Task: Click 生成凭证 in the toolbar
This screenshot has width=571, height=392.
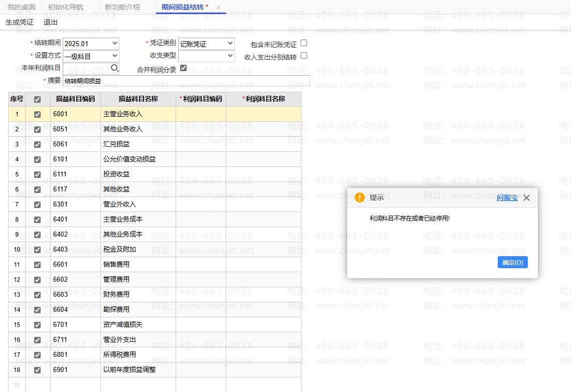Action: point(20,22)
